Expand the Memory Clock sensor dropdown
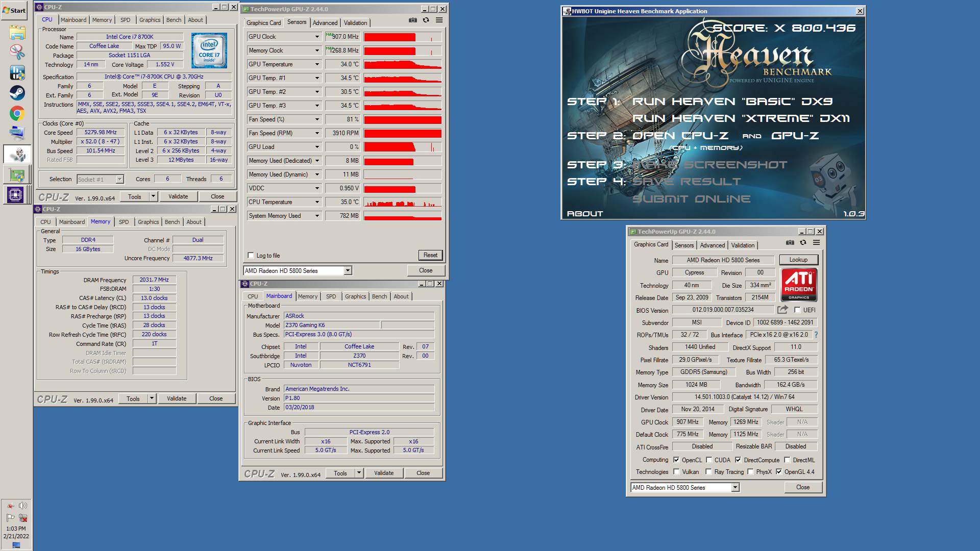The image size is (980, 551). coord(317,51)
